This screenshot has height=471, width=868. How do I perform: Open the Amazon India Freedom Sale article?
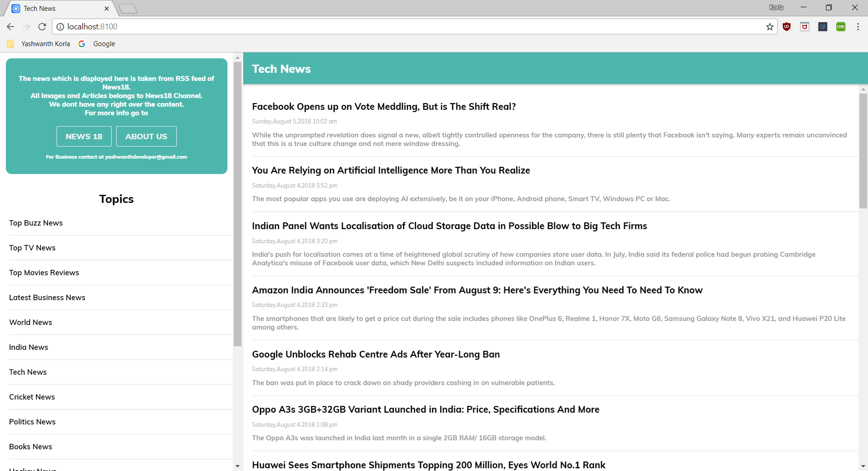tap(477, 290)
